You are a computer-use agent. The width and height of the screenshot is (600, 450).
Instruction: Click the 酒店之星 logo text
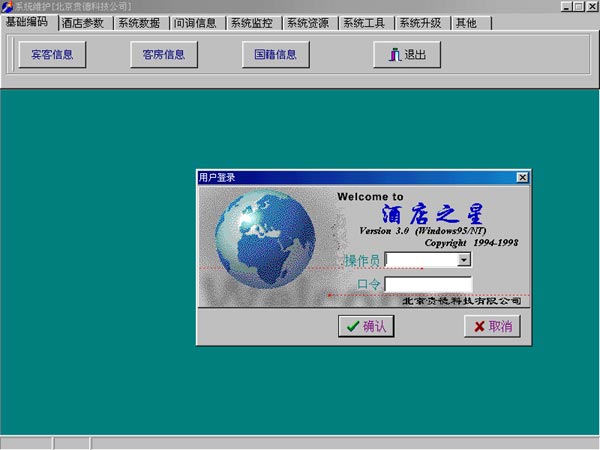click(432, 214)
